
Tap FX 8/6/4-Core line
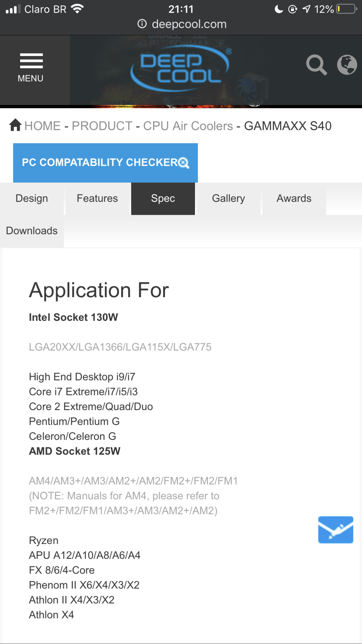pyautogui.click(x=62, y=570)
